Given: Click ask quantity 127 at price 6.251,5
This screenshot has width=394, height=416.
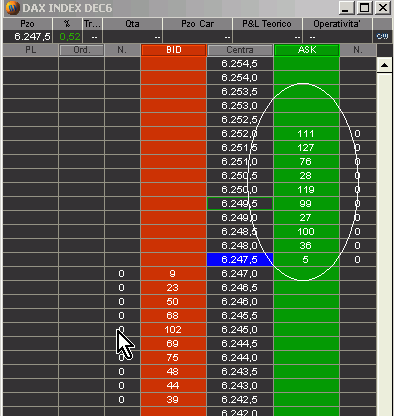Looking at the screenshot, I should (x=306, y=148).
